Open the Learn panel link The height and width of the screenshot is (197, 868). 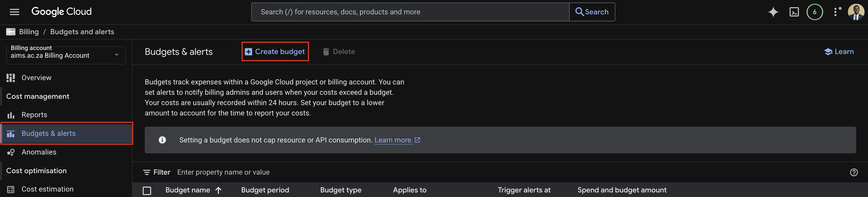(839, 51)
